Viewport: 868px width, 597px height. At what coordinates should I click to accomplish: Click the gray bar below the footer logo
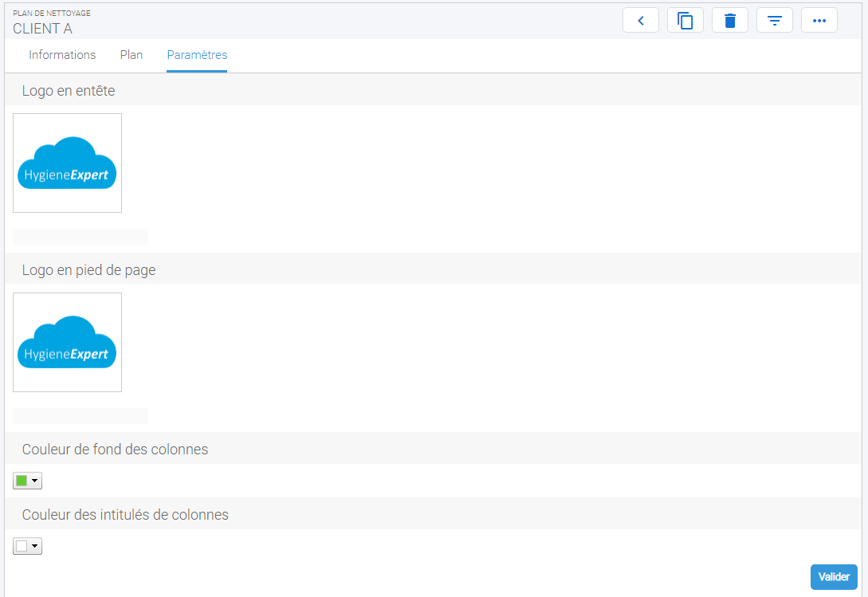81,415
